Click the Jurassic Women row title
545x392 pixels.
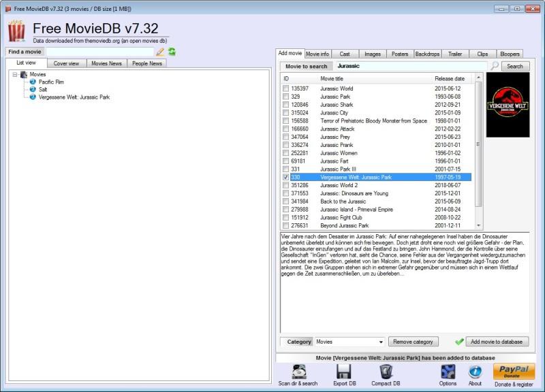[x=339, y=153]
